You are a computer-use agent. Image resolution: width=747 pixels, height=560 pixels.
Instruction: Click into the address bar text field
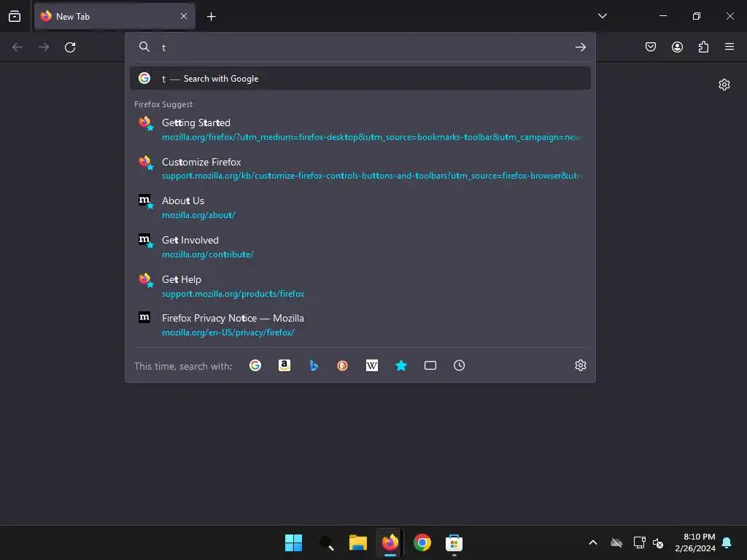(362, 47)
